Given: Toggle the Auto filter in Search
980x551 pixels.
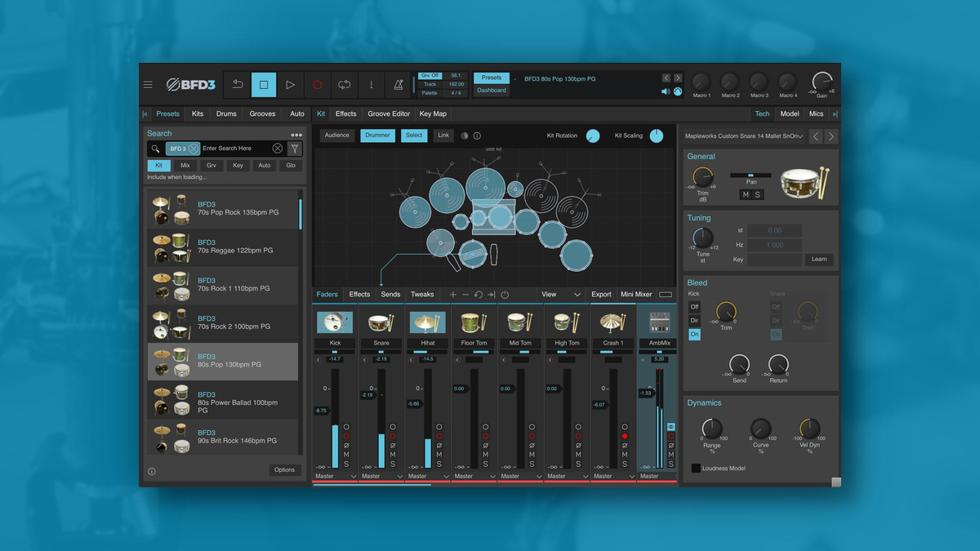Looking at the screenshot, I should tap(264, 165).
